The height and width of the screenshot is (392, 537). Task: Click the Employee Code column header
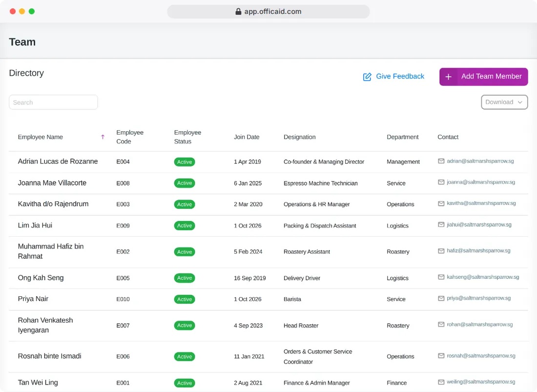pyautogui.click(x=130, y=137)
